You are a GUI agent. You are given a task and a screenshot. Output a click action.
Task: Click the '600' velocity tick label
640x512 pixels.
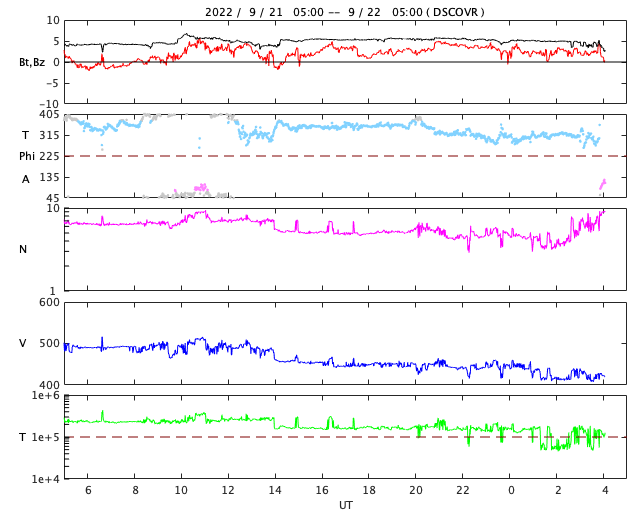pyautogui.click(x=49, y=303)
